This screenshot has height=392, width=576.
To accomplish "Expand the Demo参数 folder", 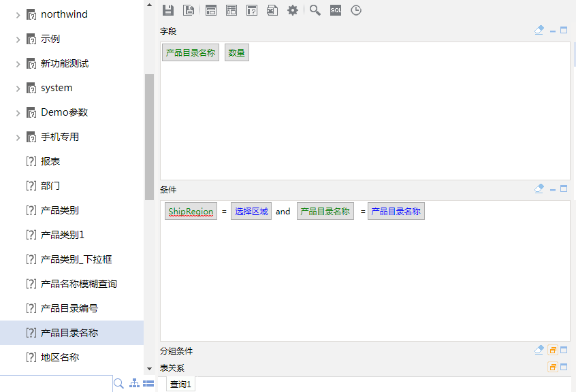I will tap(18, 113).
